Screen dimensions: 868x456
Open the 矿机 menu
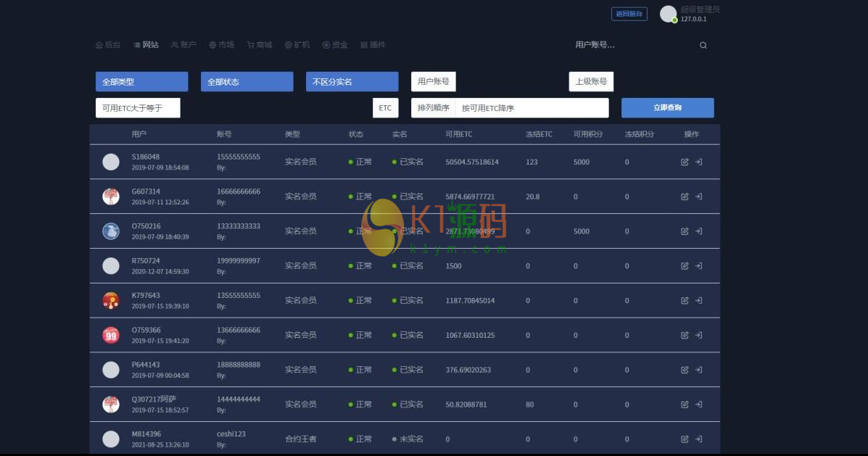[x=297, y=45]
